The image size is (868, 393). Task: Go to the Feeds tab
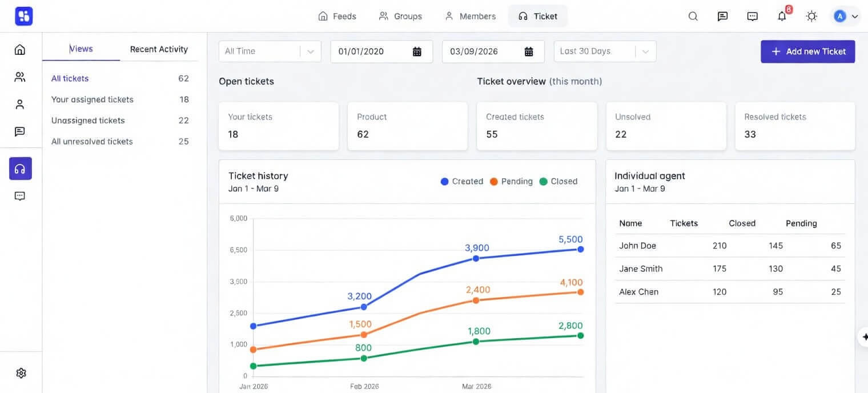337,16
